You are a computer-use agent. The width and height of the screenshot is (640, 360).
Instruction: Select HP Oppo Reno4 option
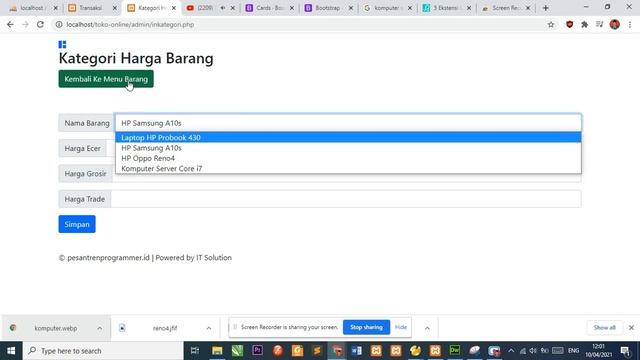[348, 158]
